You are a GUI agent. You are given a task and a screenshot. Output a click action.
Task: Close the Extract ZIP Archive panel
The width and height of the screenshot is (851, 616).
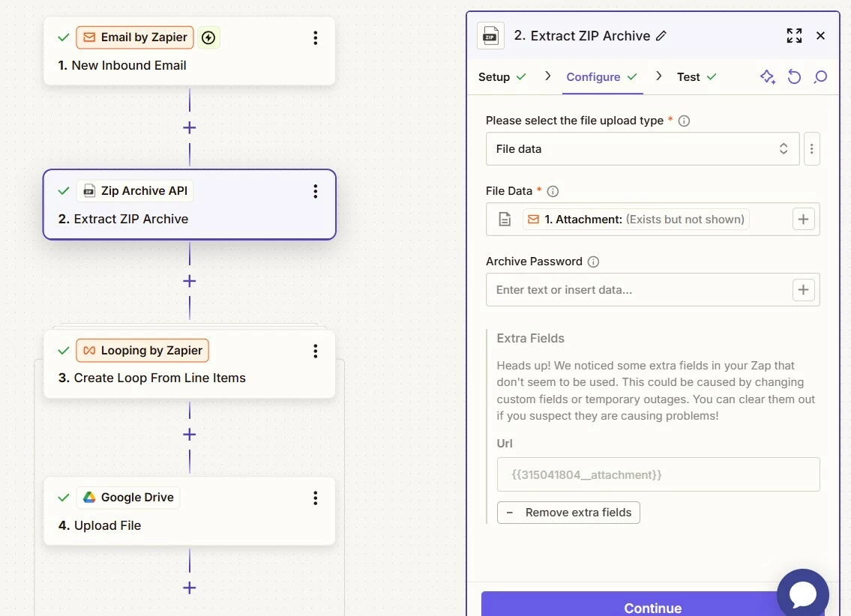point(820,36)
